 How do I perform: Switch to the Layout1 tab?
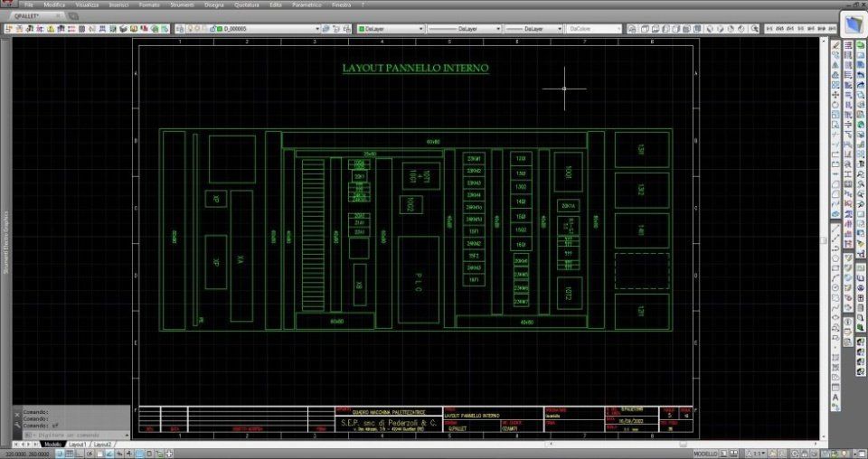pyautogui.click(x=77, y=445)
